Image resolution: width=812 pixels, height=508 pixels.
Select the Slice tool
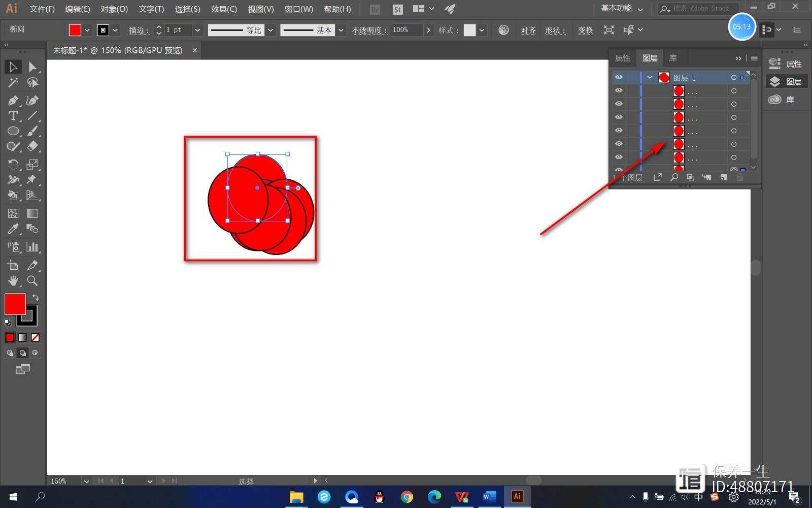pos(32,265)
